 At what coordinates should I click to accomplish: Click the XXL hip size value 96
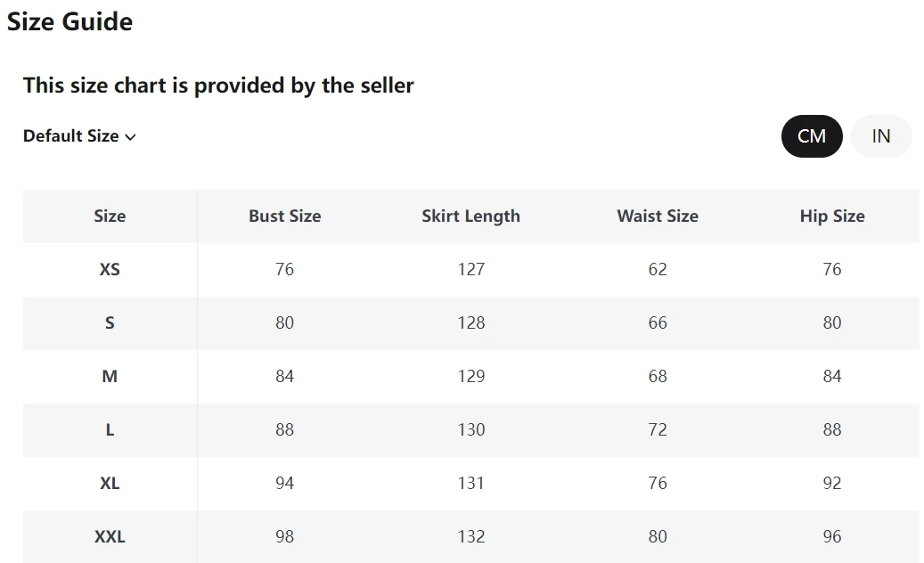coord(832,537)
